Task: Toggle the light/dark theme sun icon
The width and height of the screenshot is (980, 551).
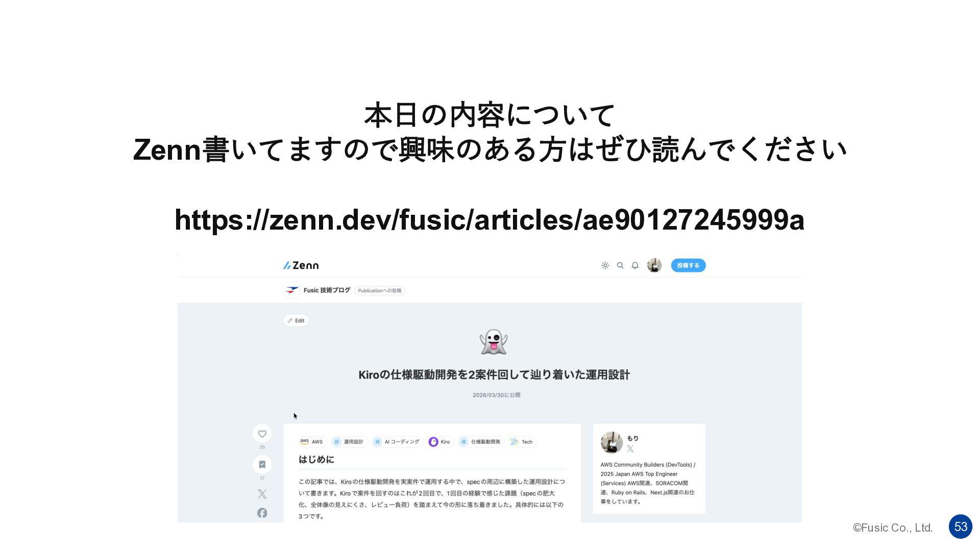Action: point(605,265)
